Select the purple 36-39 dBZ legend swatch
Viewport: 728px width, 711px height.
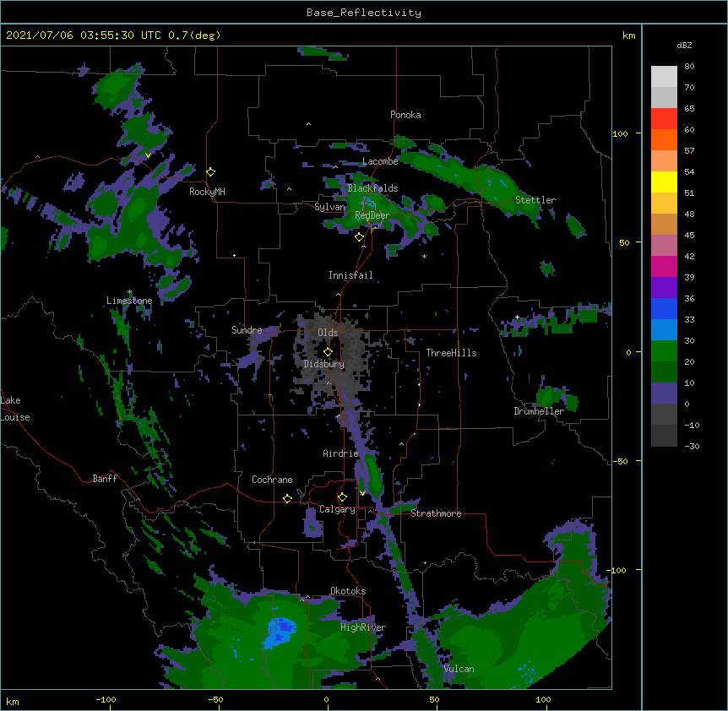tap(664, 288)
